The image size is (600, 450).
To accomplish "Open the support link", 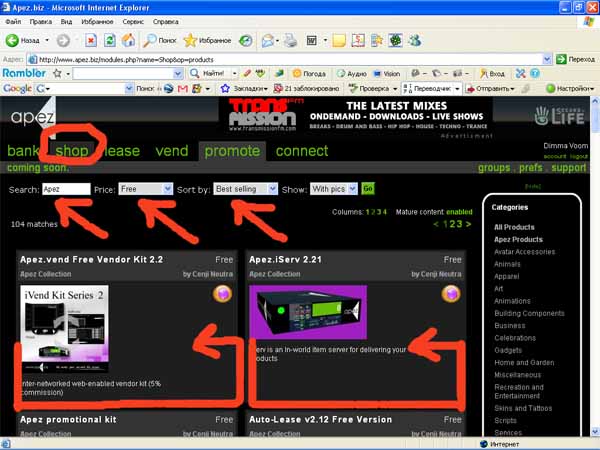I will click(569, 168).
